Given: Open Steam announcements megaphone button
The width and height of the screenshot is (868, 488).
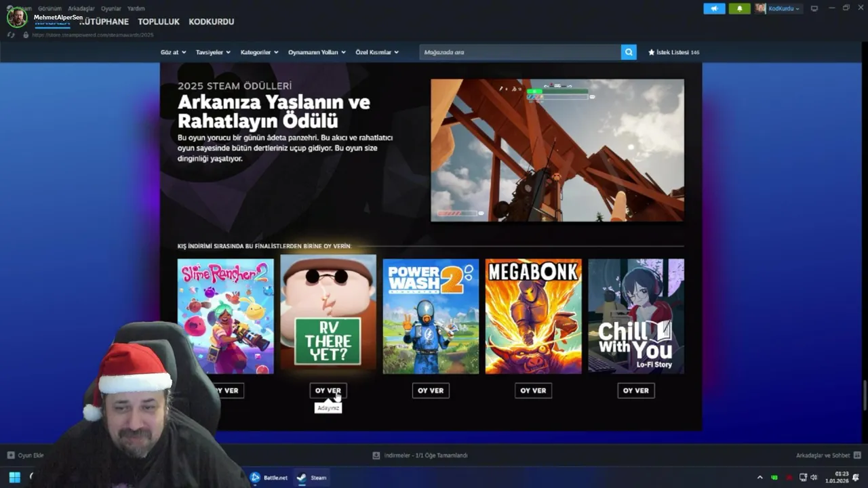Looking at the screenshot, I should tap(714, 8).
